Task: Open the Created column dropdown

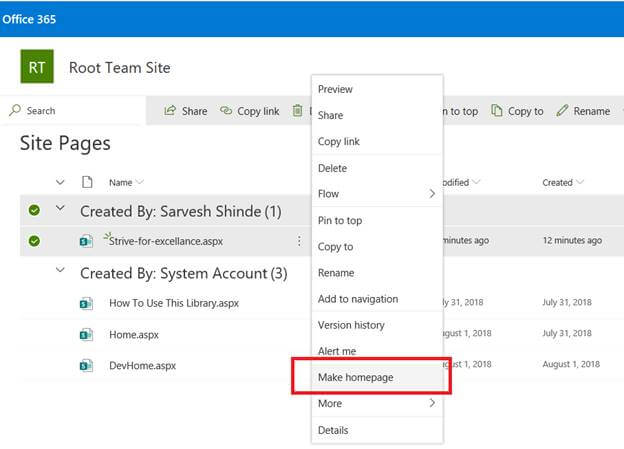Action: click(580, 182)
